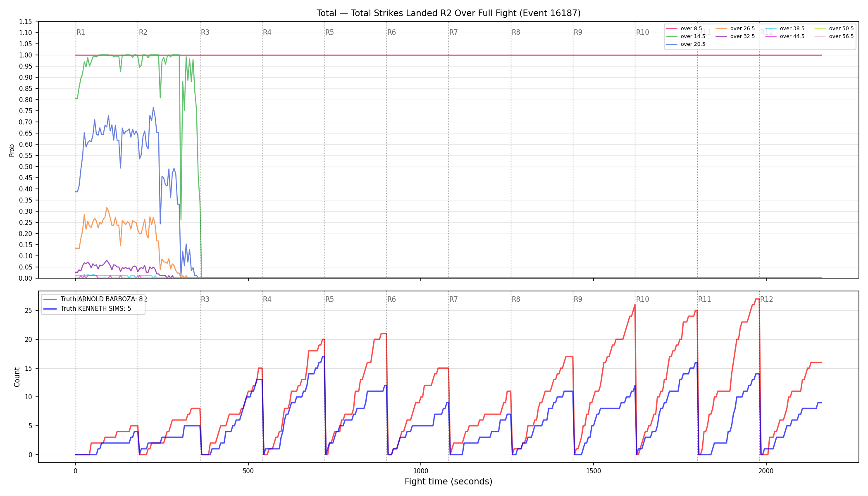Click the 15 tick on the Count axis
The height and width of the screenshot is (496, 868).
29,368
